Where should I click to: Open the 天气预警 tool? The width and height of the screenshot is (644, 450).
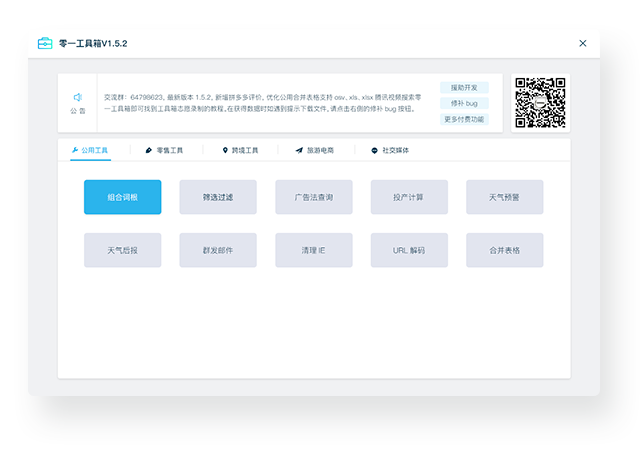click(504, 197)
